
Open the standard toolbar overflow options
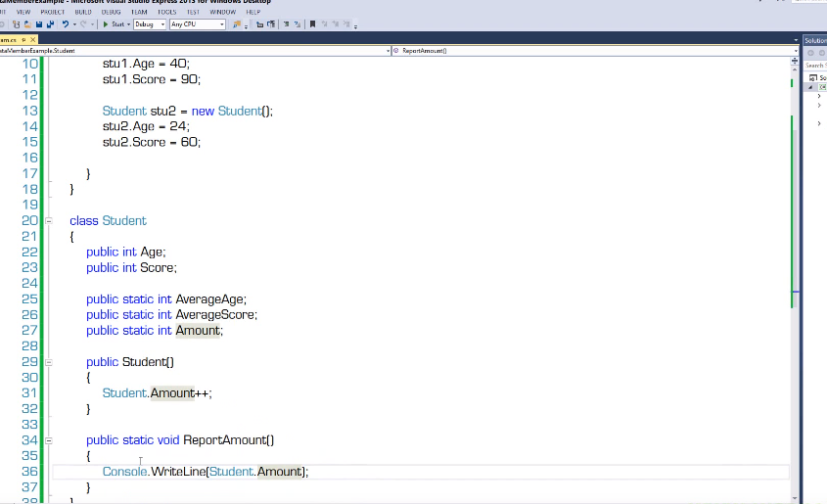click(246, 26)
